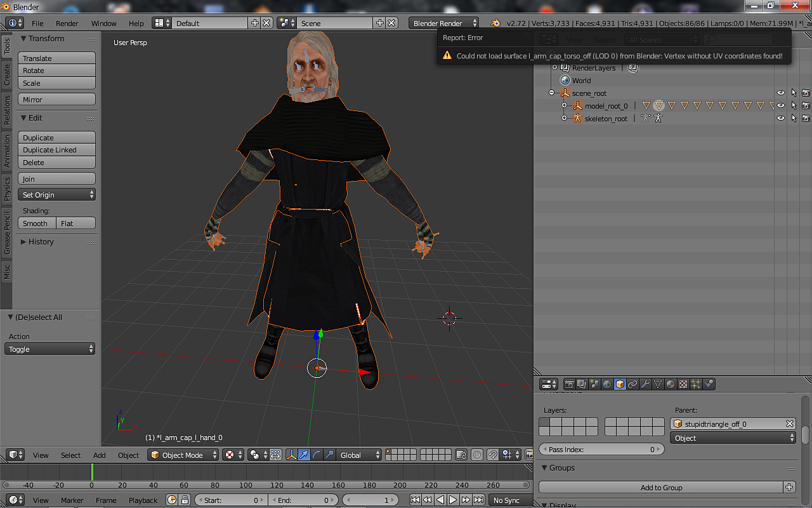Open the Mesh Data properties tab triangle icon
Image resolution: width=812 pixels, height=508 pixels.
click(658, 384)
